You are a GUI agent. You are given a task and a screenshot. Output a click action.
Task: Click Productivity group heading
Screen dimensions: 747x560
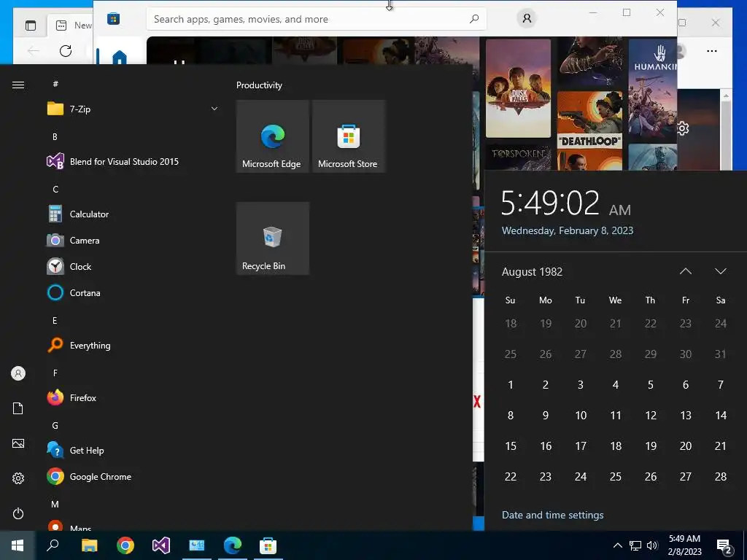click(x=259, y=85)
